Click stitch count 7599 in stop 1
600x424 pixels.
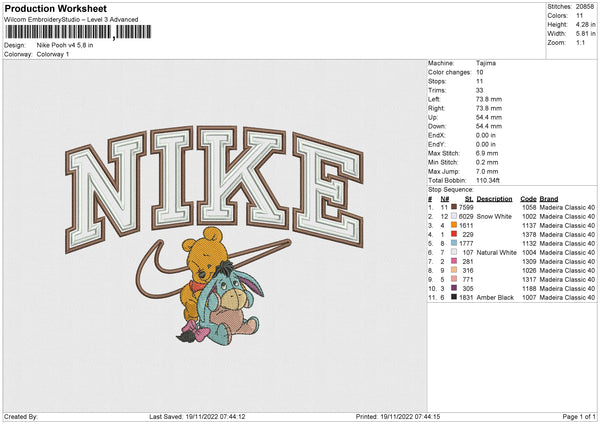[466, 207]
